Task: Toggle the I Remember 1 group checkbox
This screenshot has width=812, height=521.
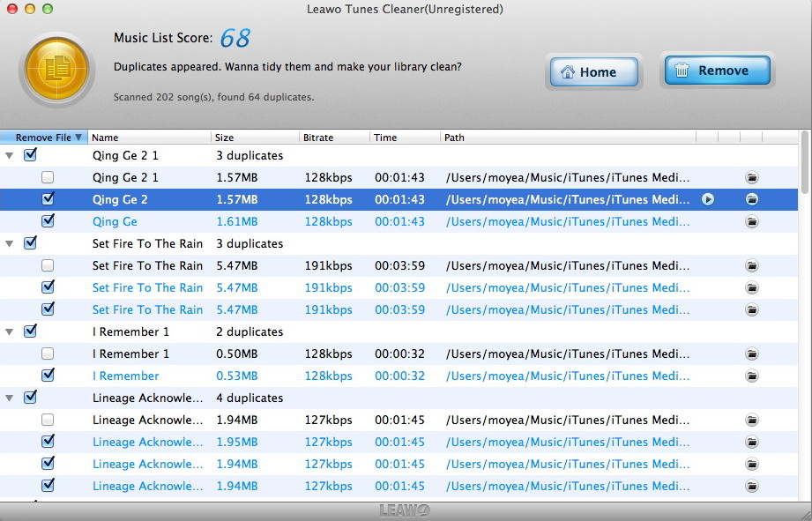Action: click(31, 331)
